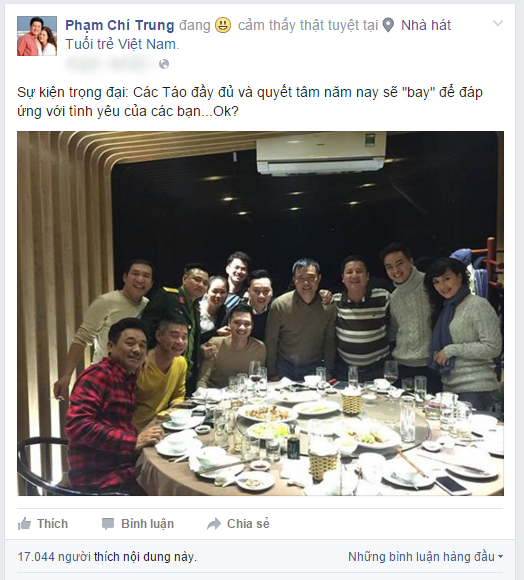Click cảm thấy thật tuyệt feeling text
Image resolution: width=524 pixels, height=580 pixels.
(308, 25)
